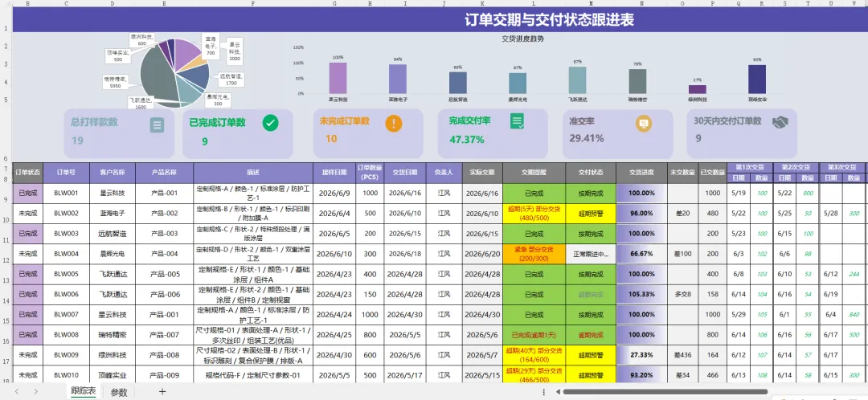This screenshot has width=868, height=400.
Task: Go to next sheet with right arrow
Action: click(x=35, y=392)
